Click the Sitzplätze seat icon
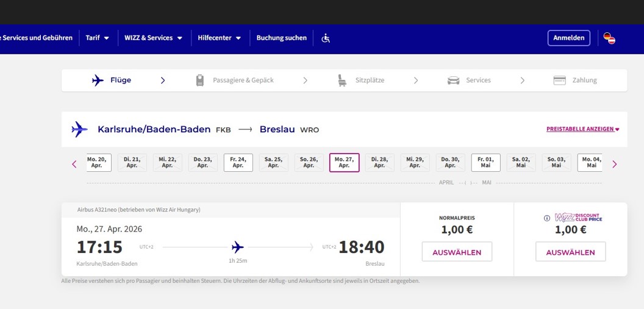644x309 pixels. 342,80
